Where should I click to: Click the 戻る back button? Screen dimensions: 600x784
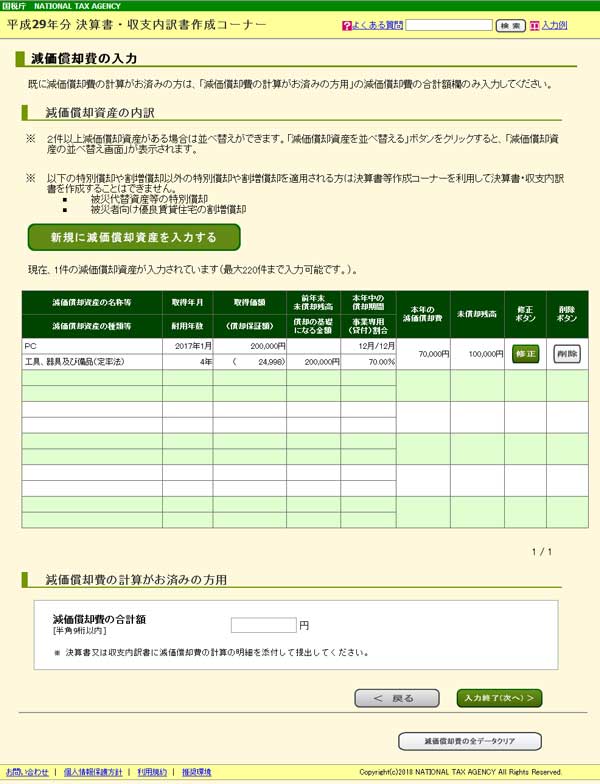[397, 698]
